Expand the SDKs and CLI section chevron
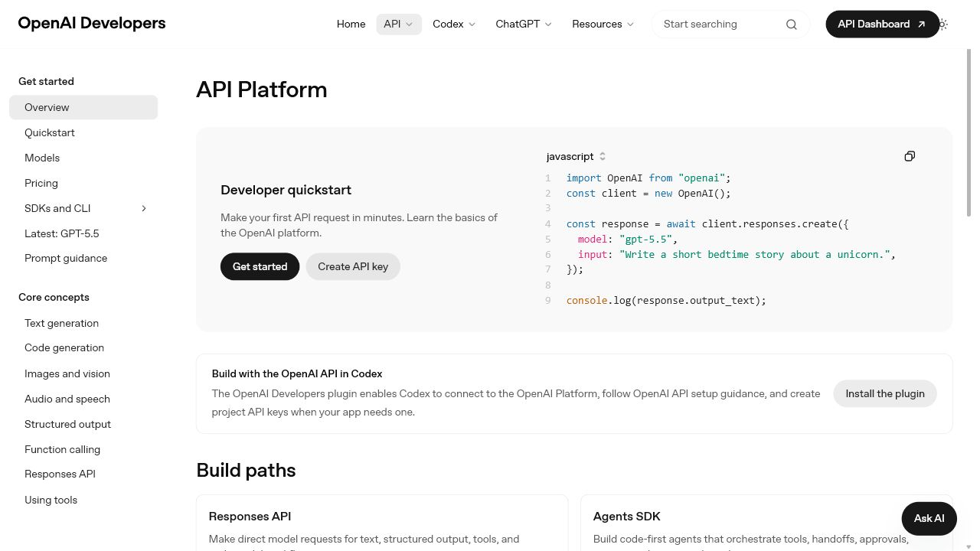The image size is (980, 551). [x=144, y=208]
